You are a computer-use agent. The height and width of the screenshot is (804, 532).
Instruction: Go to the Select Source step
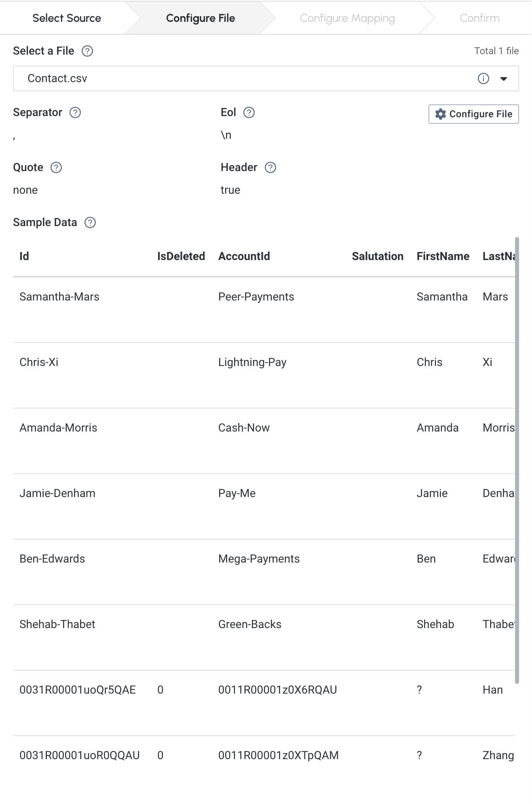tap(67, 18)
